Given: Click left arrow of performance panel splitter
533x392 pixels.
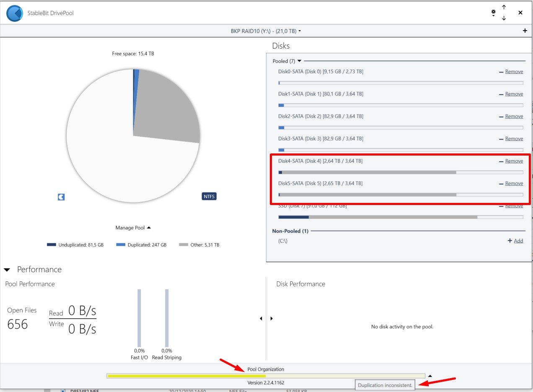Looking at the screenshot, I should pyautogui.click(x=261, y=319).
